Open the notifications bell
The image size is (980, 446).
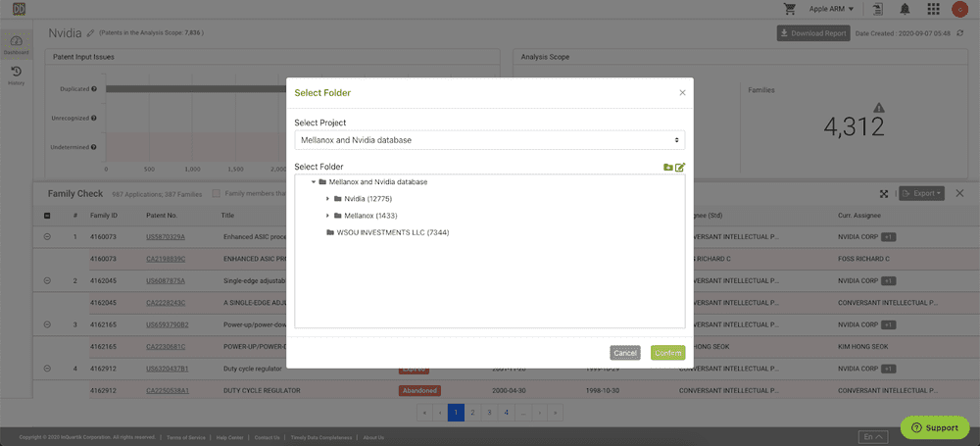(905, 9)
